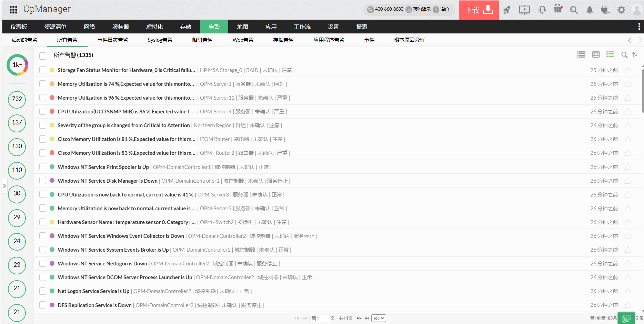
Task: Click the red 下载 download button
Action: [x=479, y=10]
